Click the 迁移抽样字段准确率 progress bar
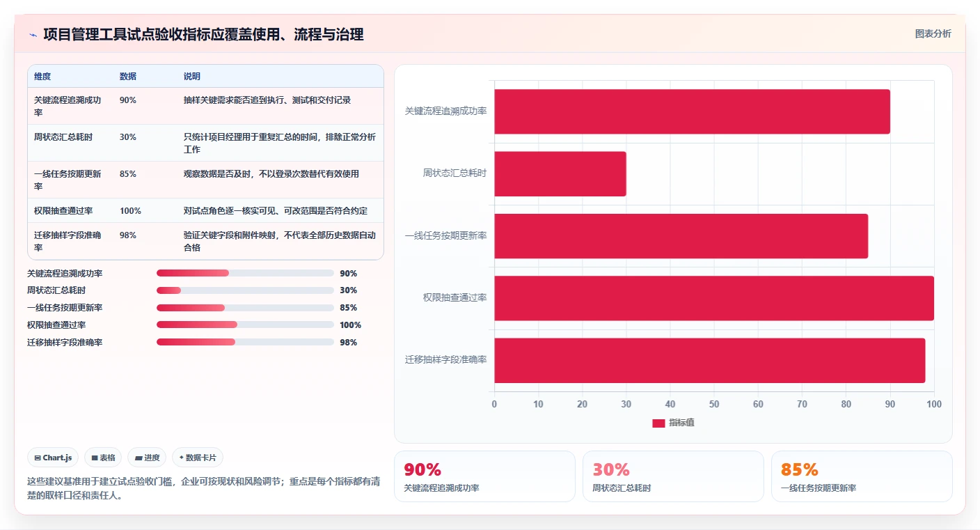The image size is (980, 530). (245, 342)
